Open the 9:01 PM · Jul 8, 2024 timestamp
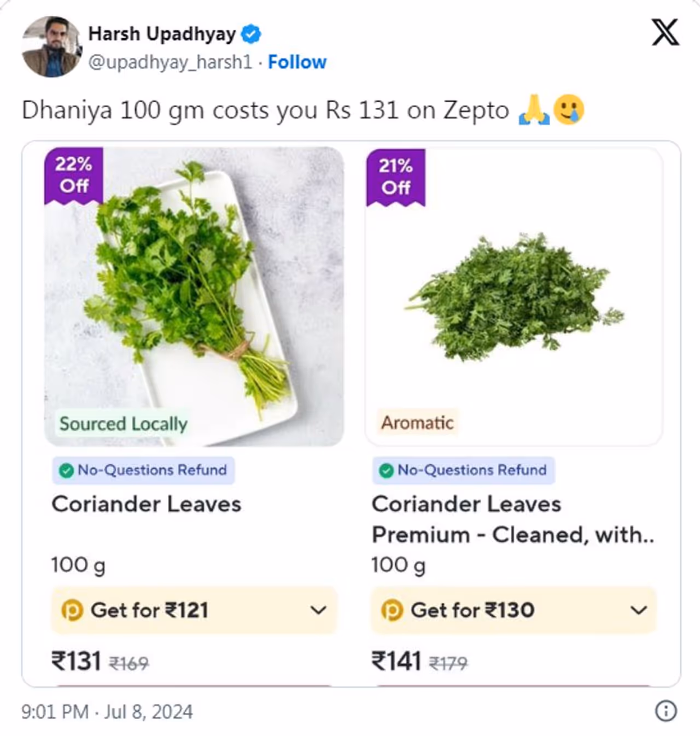The image size is (700, 736). click(x=107, y=711)
